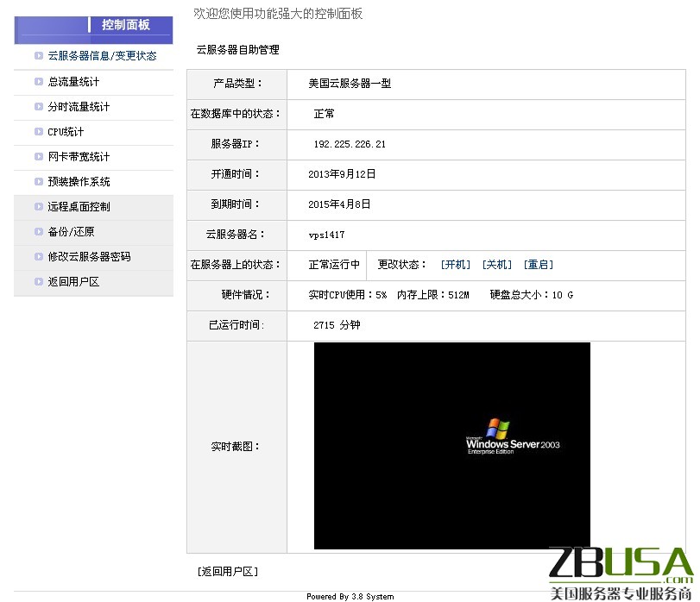Click the [关机] shutdown link

point(497,265)
